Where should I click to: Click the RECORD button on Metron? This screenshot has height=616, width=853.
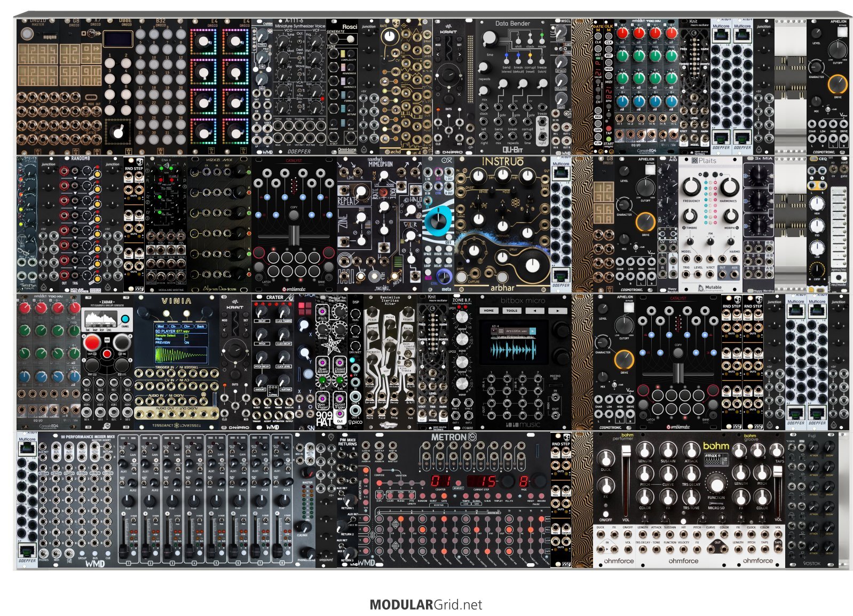[541, 496]
